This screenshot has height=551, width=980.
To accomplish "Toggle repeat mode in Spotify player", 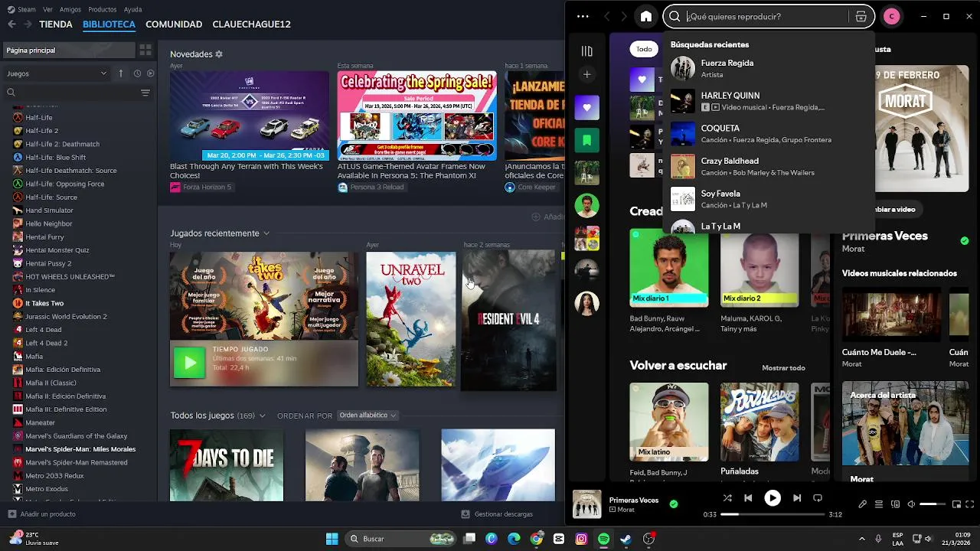I will point(818,498).
